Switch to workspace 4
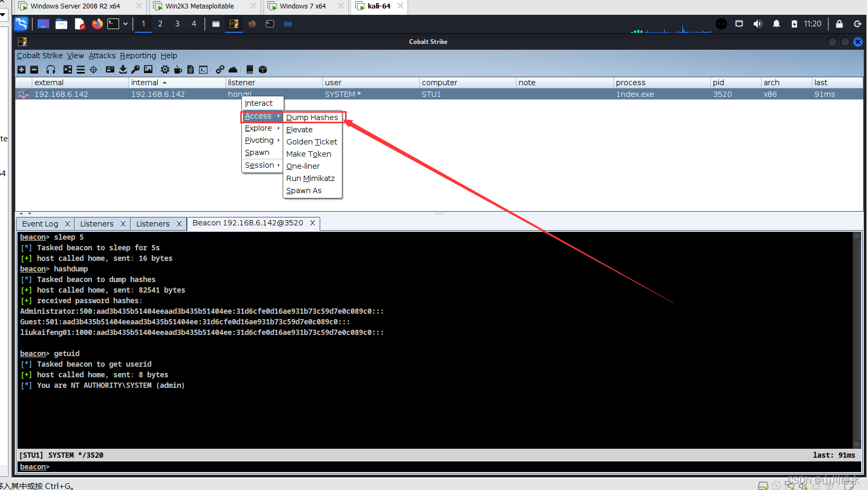The width and height of the screenshot is (868, 490). pyautogui.click(x=194, y=24)
